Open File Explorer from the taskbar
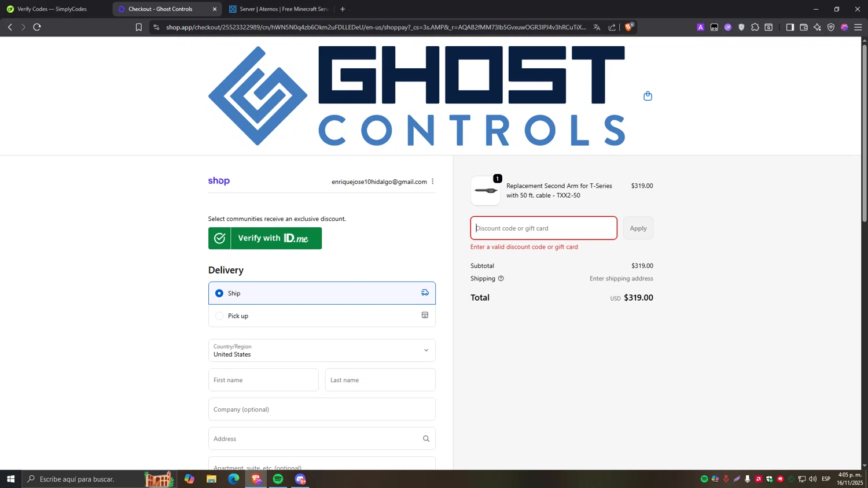This screenshot has height=488, width=868. point(211,479)
